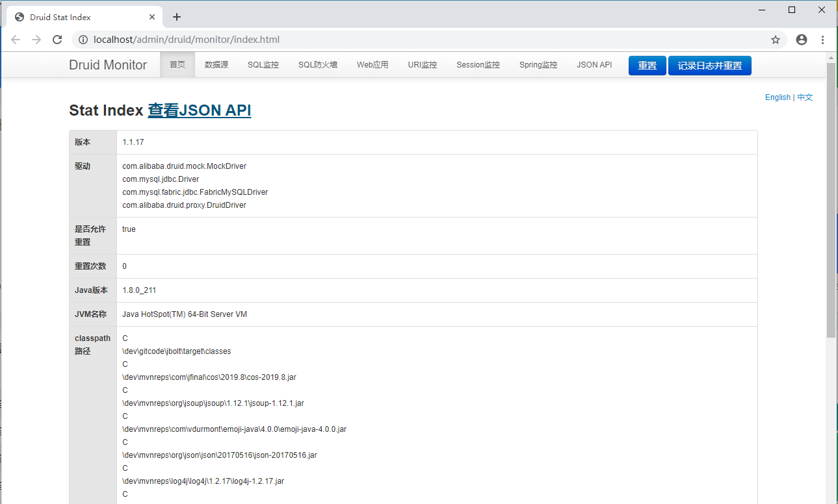Click the json-20170516.jar classpath entry

tap(220, 455)
